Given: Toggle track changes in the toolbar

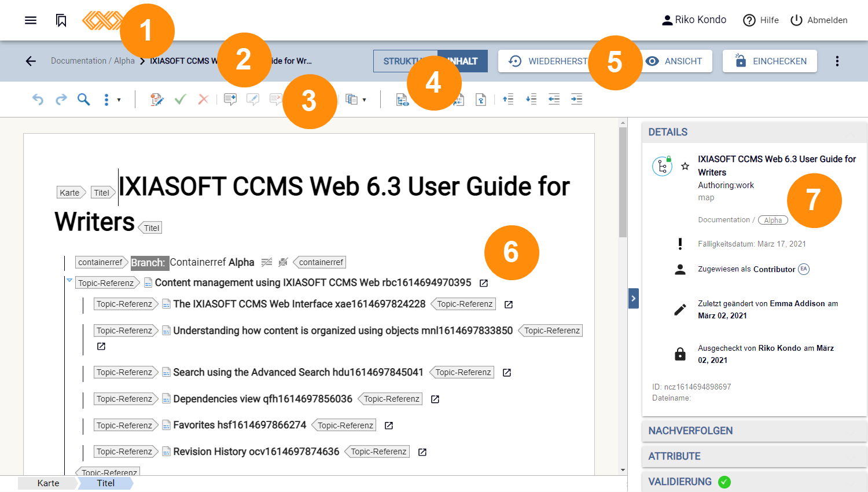Looking at the screenshot, I should (157, 100).
